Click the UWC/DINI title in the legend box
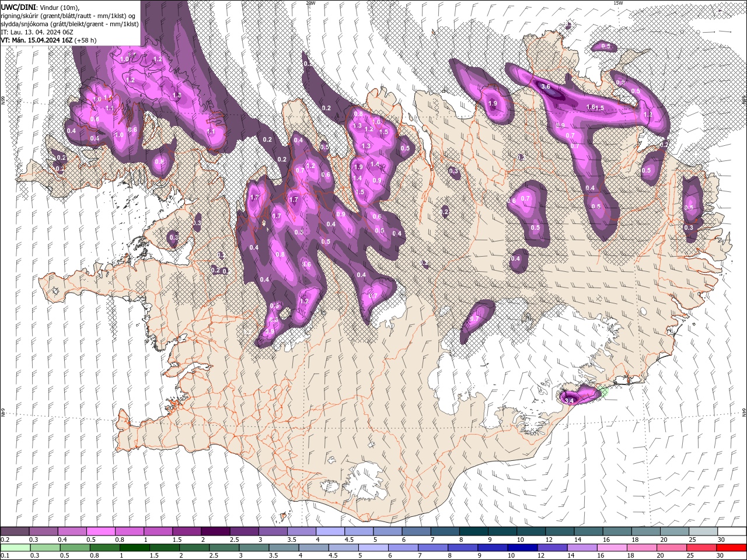Screen dimensions: 747x560 (x=19, y=7)
